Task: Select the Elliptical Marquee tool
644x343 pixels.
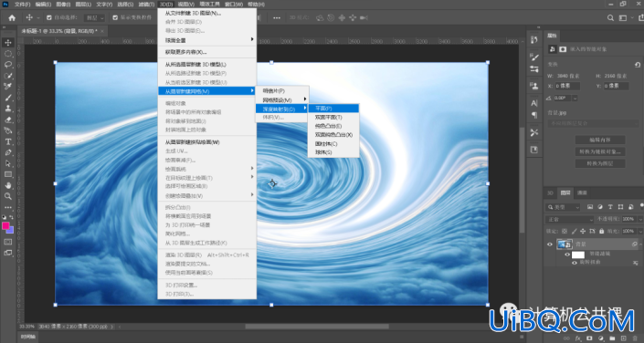Action: point(8,53)
